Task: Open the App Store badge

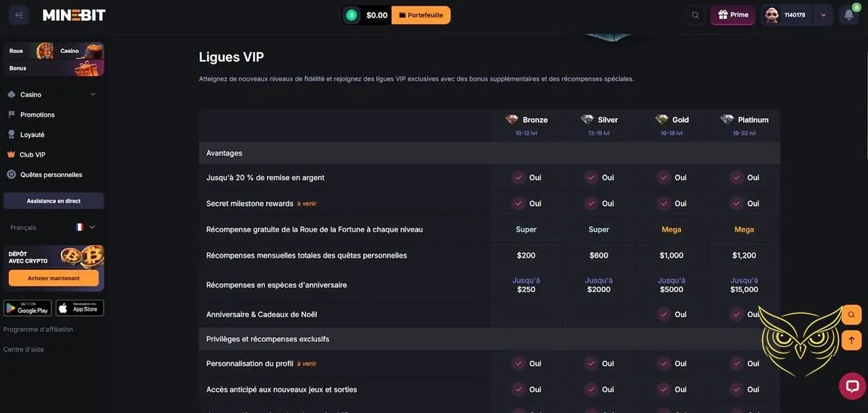Action: tap(80, 308)
